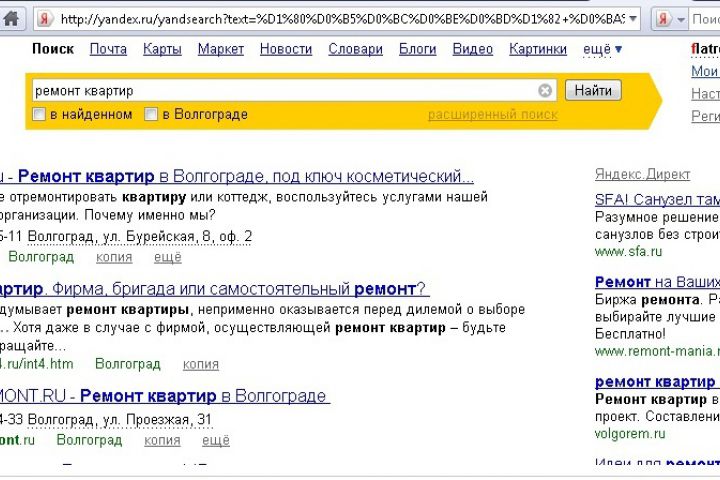Click address 'Волгоград, ул. Бурейская, 8, оф. 2'

pos(140,237)
